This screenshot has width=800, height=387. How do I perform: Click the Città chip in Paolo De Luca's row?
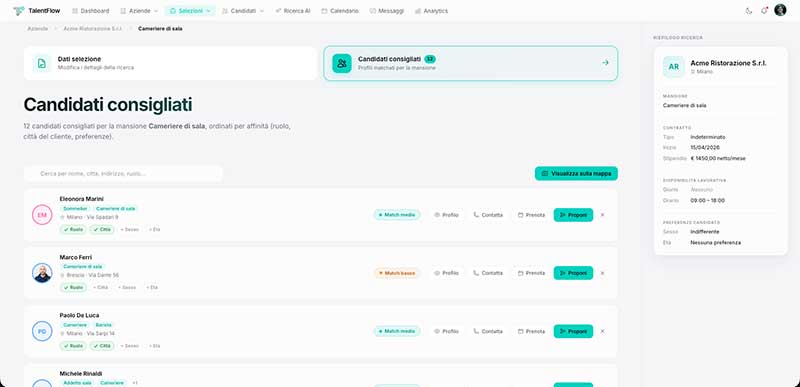pyautogui.click(x=103, y=346)
